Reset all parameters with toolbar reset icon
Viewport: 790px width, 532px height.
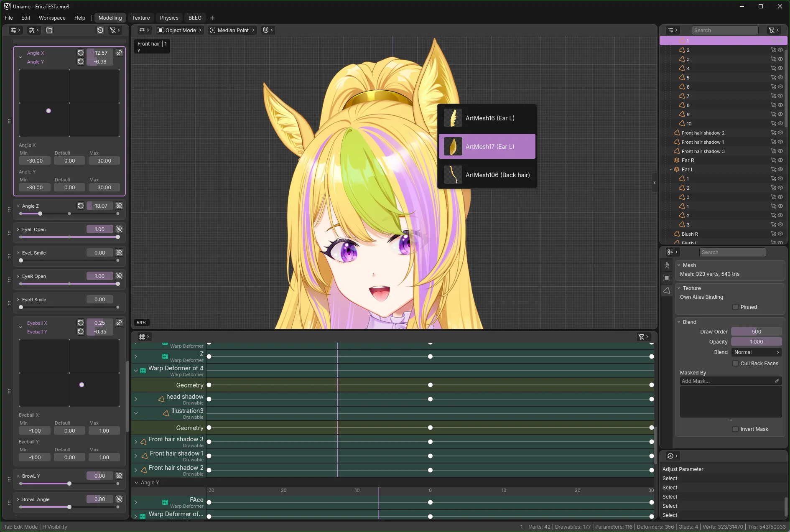tap(100, 30)
